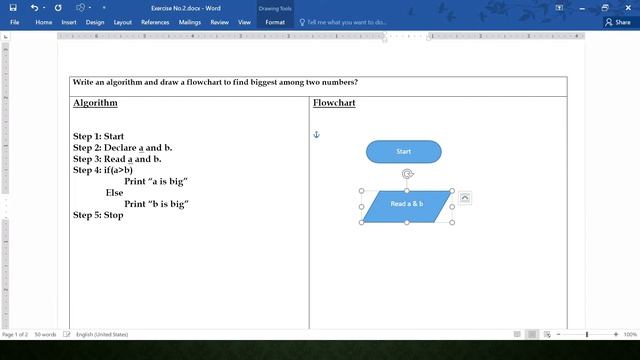Click the proofing errors icon in status bar
This screenshot has height=360, width=640.
pos(67,334)
